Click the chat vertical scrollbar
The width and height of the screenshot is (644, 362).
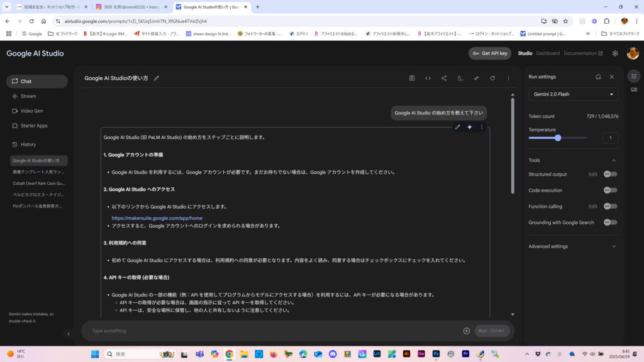point(513,146)
